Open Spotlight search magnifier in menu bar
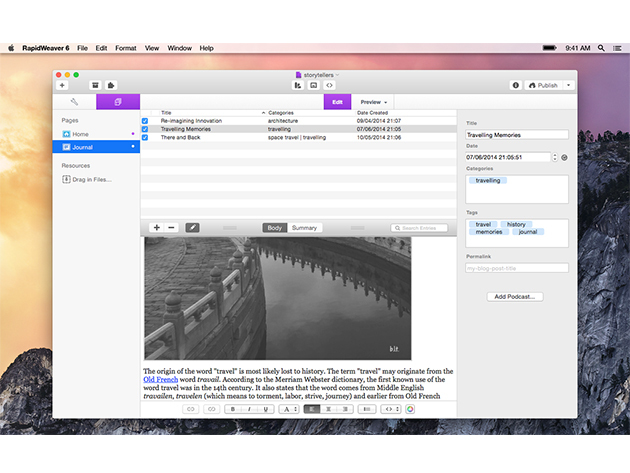 click(x=601, y=48)
